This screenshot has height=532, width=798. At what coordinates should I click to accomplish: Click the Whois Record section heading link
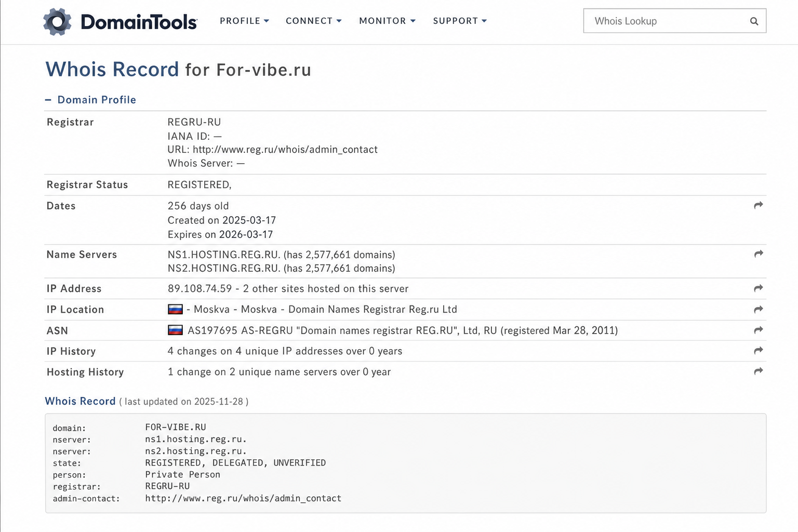pyautogui.click(x=80, y=401)
